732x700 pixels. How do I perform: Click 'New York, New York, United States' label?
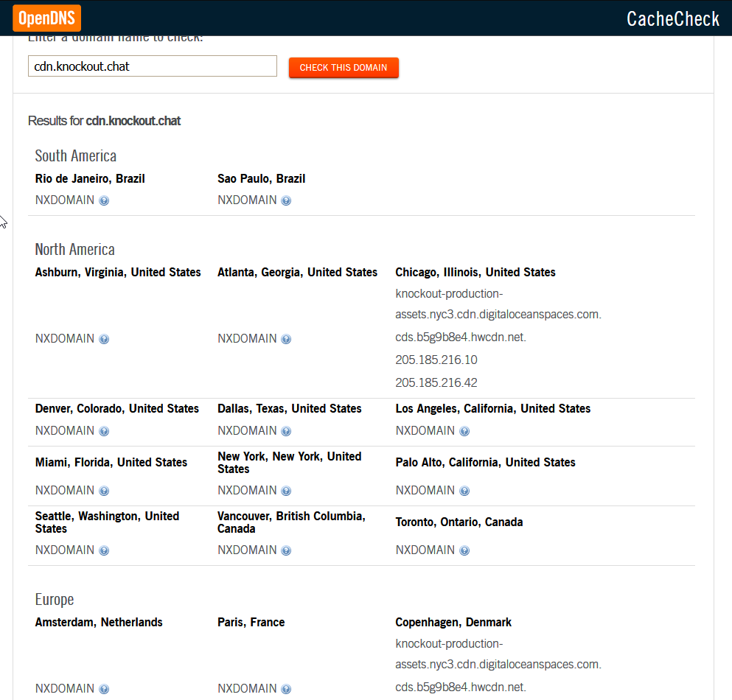(290, 463)
